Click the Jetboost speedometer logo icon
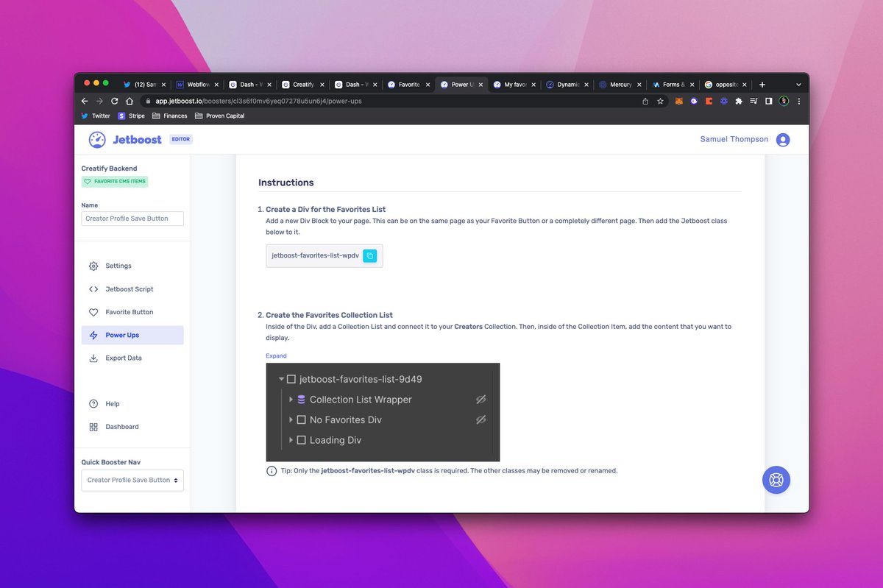The width and height of the screenshot is (883, 588). click(97, 140)
